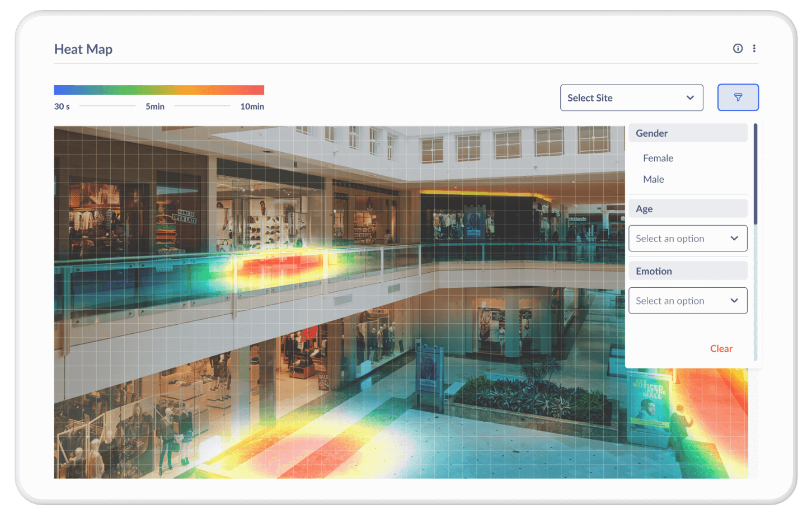Open the three-dot more options menu
Image resolution: width=812 pixels, height=513 pixels.
point(754,49)
